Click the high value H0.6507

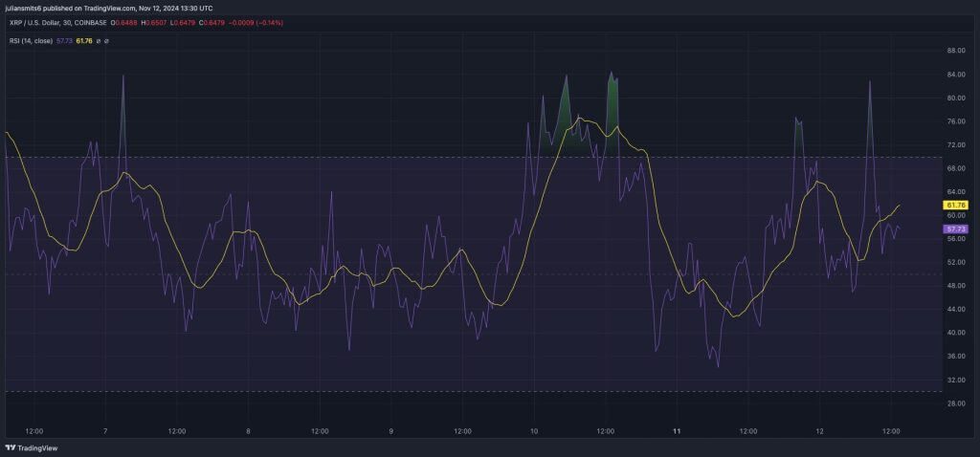tap(155, 23)
